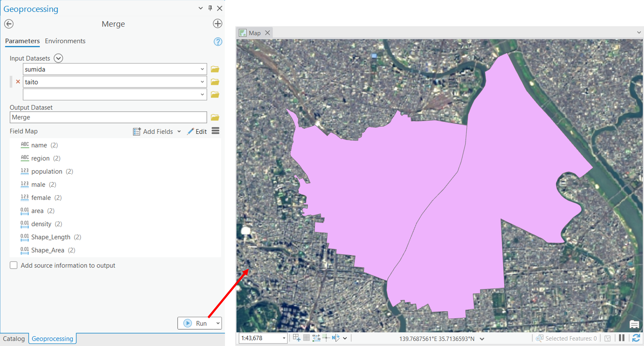Open the Run button dropdown arrow
Viewport: 644px width, 346px height.
tap(218, 323)
